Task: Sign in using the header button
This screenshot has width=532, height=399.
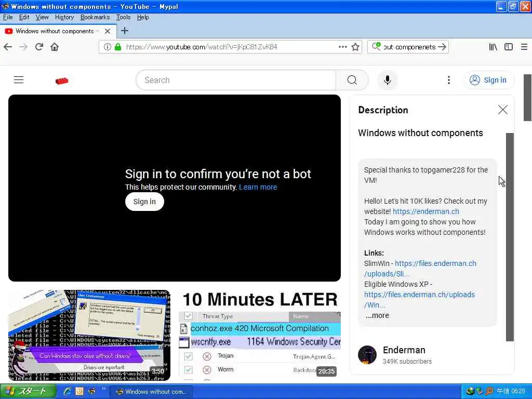Action: pos(488,80)
